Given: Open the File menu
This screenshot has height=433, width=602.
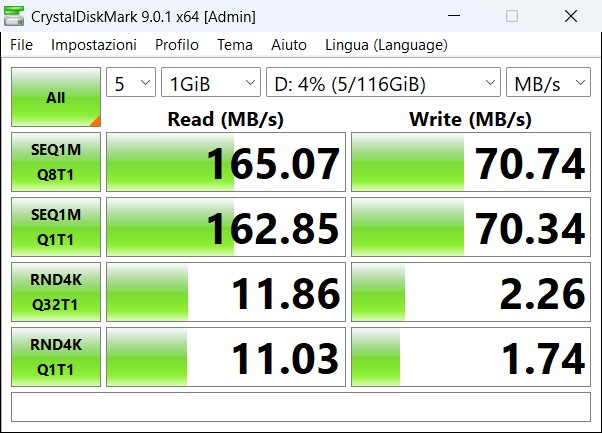Looking at the screenshot, I should [x=22, y=45].
